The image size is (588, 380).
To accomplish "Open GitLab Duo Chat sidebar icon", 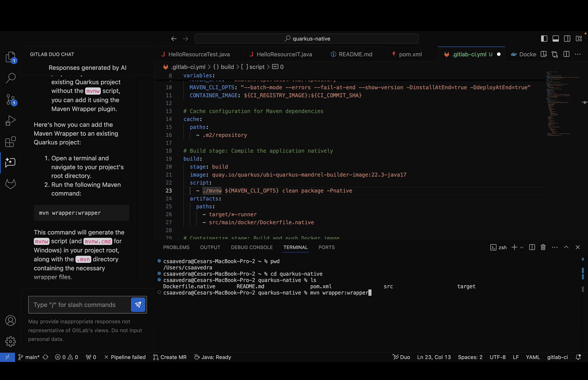I will click(x=10, y=163).
